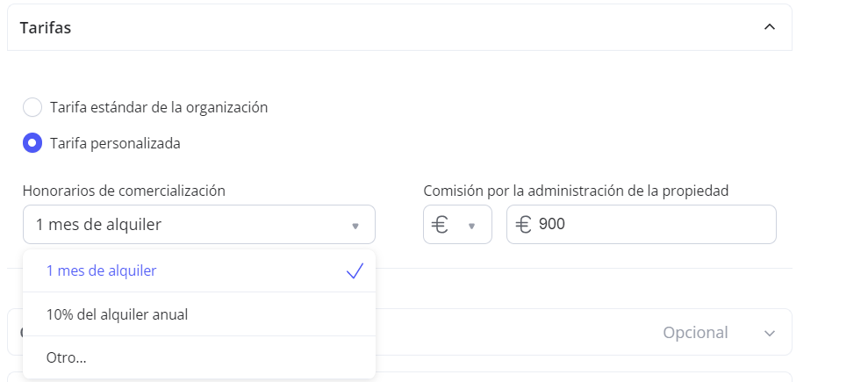868x382 pixels.
Task: Click the small arrow in currency selector
Action: [472, 226]
